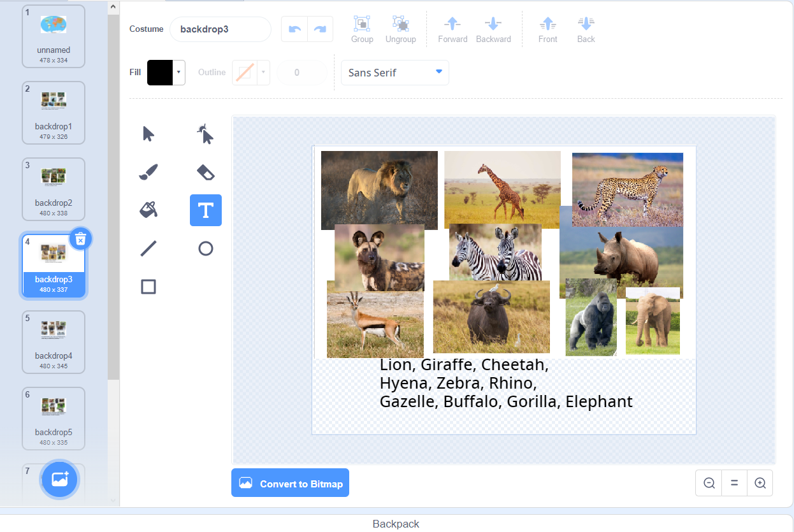
Task: Select the backdrop5 thumbnail
Action: coord(54,419)
